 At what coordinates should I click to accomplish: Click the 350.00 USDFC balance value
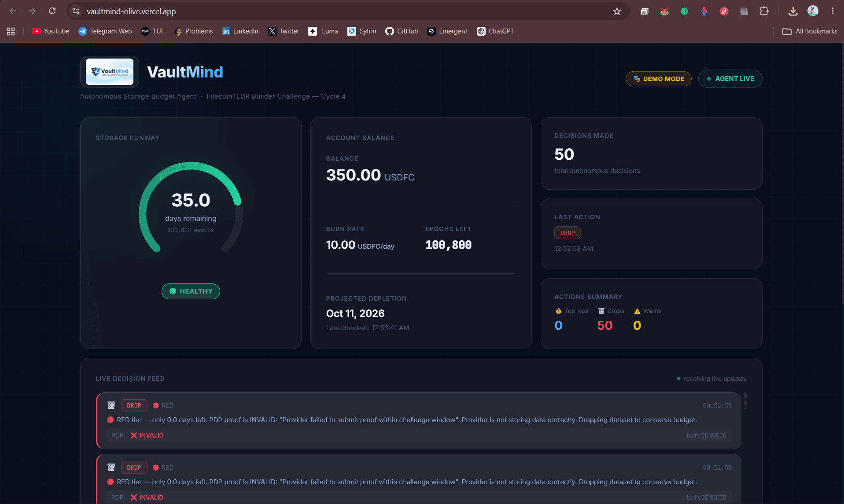[x=370, y=175]
